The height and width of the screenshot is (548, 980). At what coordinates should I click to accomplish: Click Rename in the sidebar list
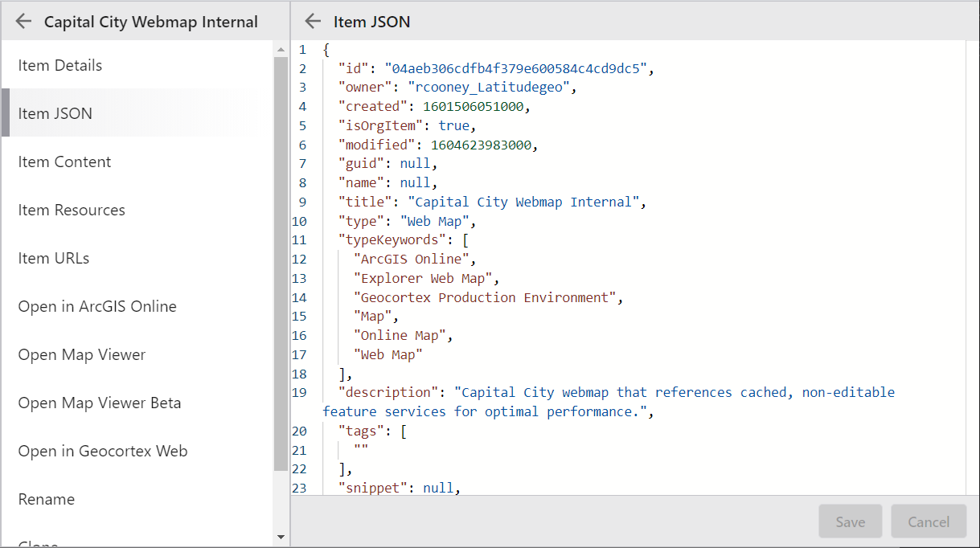(137, 499)
